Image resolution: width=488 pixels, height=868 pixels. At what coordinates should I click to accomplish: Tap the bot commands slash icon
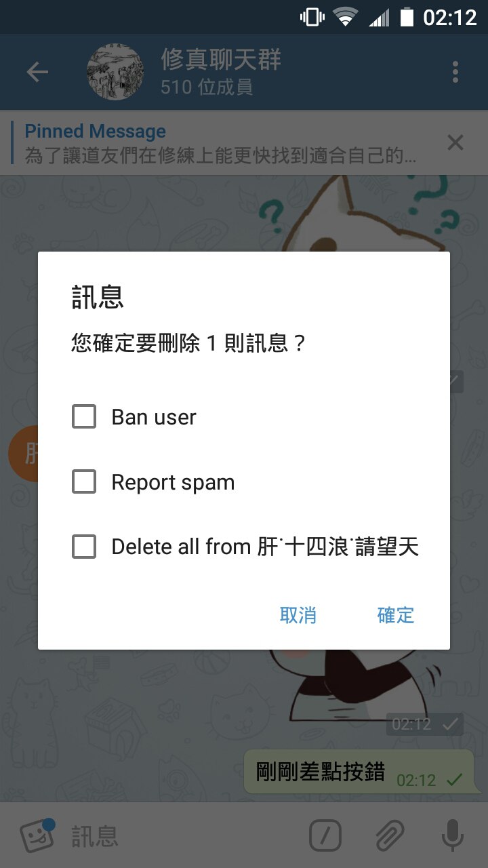point(325,835)
